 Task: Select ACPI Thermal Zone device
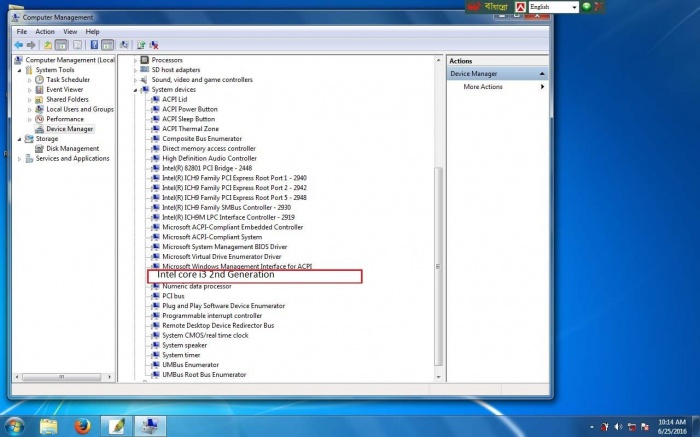click(x=190, y=129)
